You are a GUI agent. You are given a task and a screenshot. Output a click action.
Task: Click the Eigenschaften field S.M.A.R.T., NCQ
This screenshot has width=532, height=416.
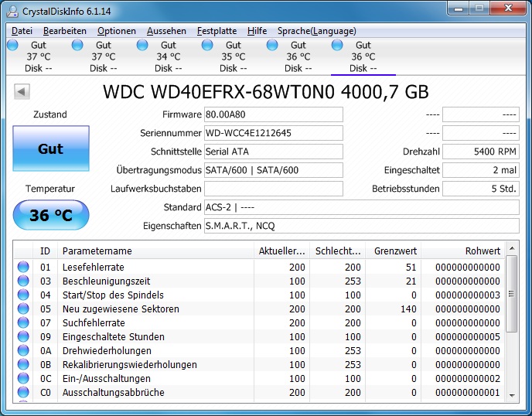pyautogui.click(x=362, y=226)
